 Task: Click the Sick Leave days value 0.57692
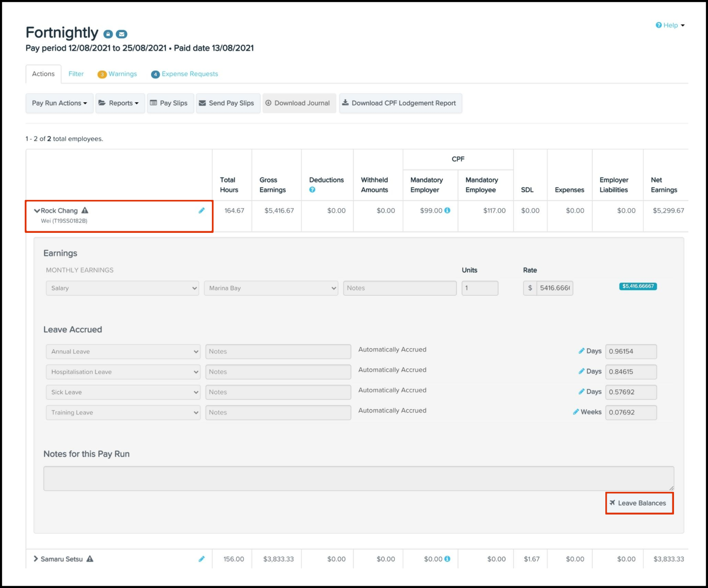coord(631,392)
